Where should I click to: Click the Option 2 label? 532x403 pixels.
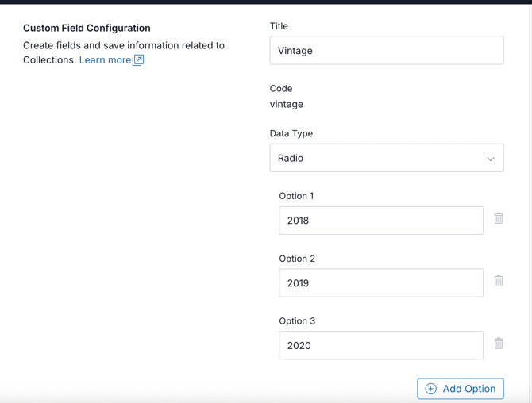click(x=297, y=259)
